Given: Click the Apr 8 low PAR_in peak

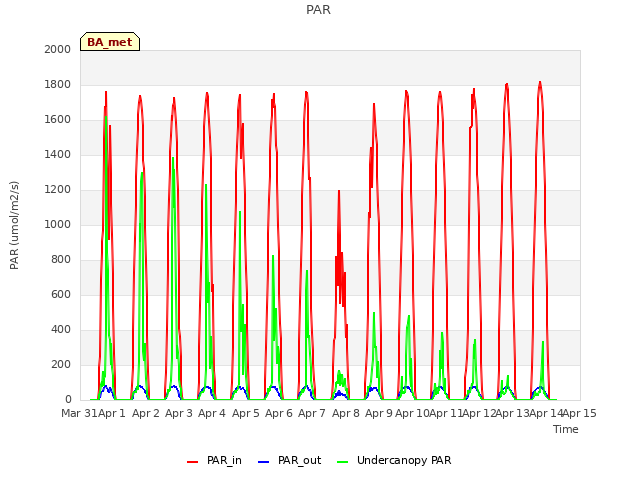Looking at the screenshot, I should coord(339,191).
